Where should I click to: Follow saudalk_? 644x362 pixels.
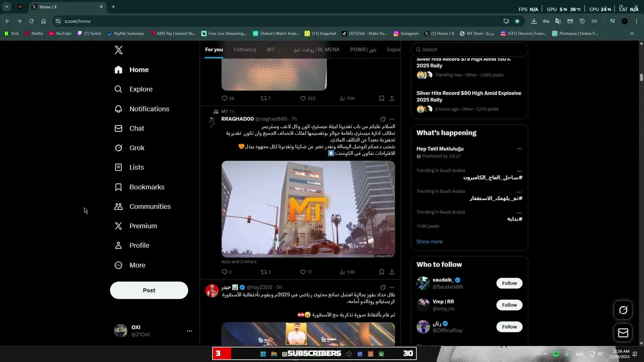pos(509,284)
